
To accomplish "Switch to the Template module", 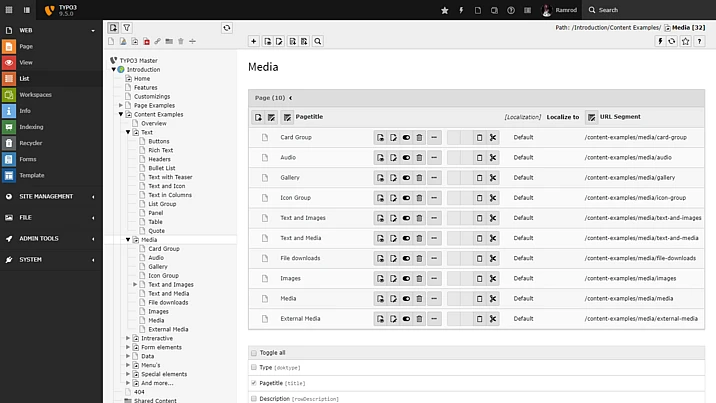I will pos(31,175).
